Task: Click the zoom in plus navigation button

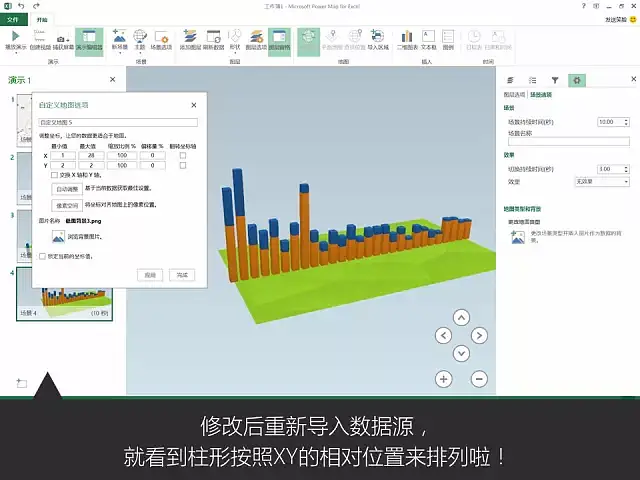Action: click(x=444, y=379)
